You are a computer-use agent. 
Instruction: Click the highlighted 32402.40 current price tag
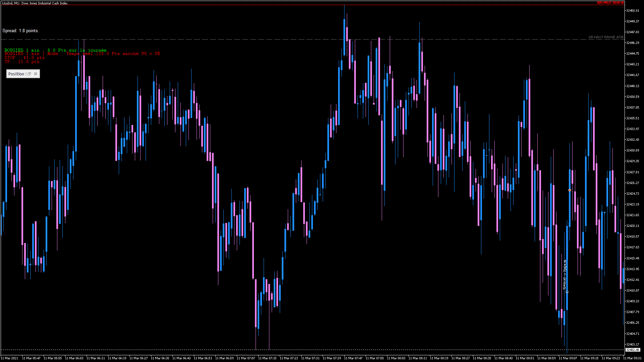[x=633, y=350]
